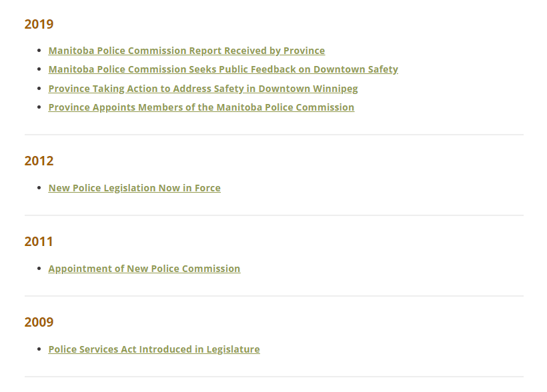547x392 pixels.
Task: Open Police Services Act Introduced in Legislature
Action: click(x=154, y=349)
